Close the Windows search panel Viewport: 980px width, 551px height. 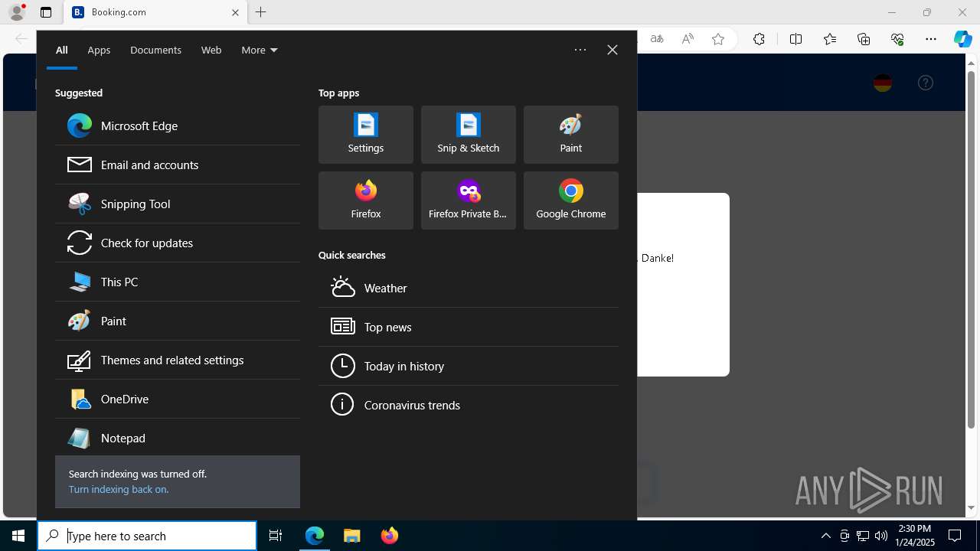click(612, 50)
